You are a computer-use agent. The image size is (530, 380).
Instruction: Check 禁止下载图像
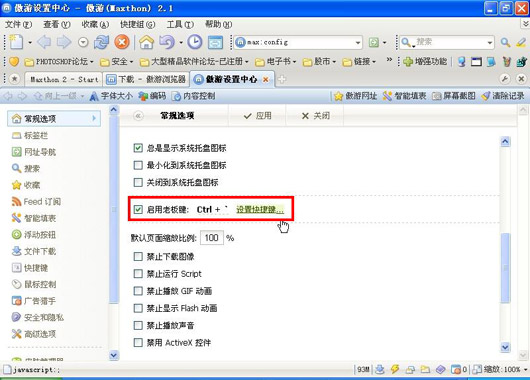click(138, 257)
